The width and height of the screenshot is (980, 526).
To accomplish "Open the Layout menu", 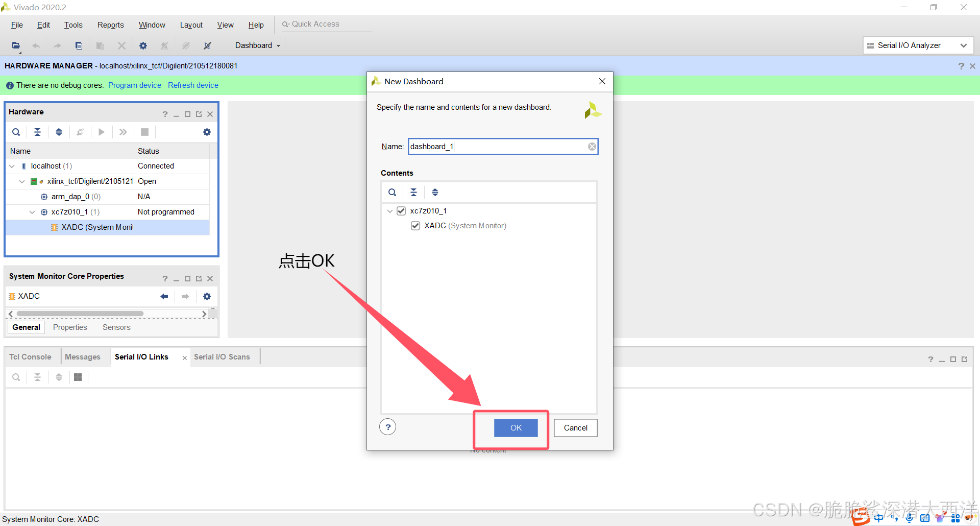I will click(191, 25).
